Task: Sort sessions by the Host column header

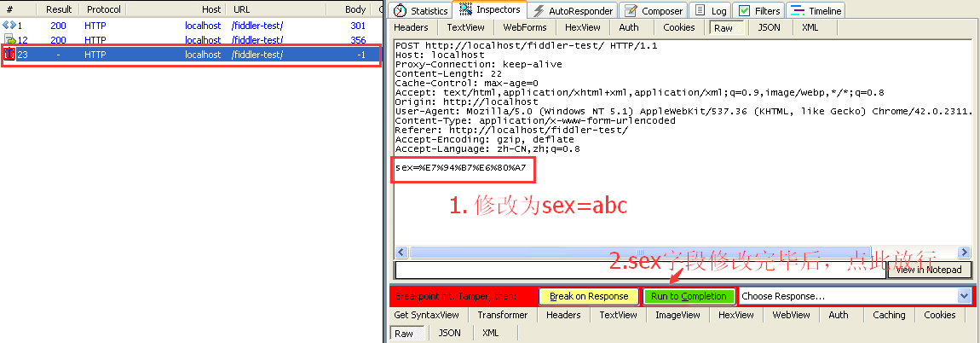Action: click(177, 9)
